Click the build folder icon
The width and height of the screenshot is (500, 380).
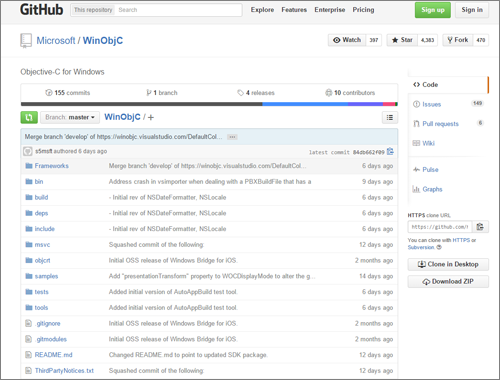coord(29,197)
